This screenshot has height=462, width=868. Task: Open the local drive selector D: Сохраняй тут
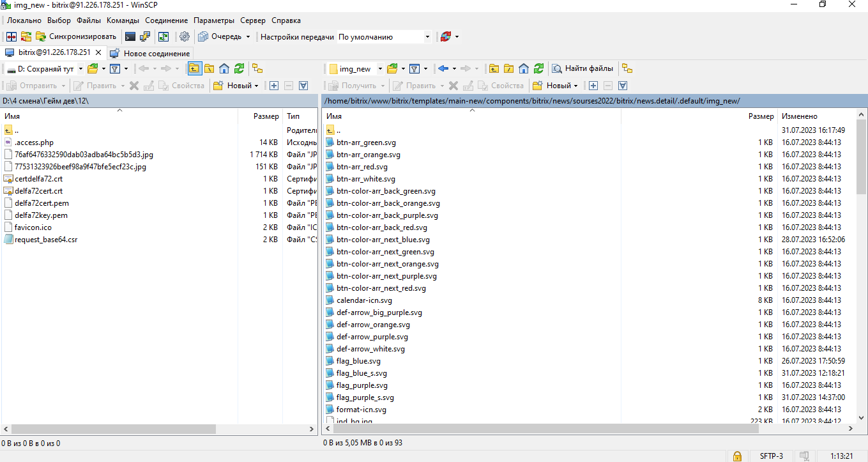pos(45,68)
